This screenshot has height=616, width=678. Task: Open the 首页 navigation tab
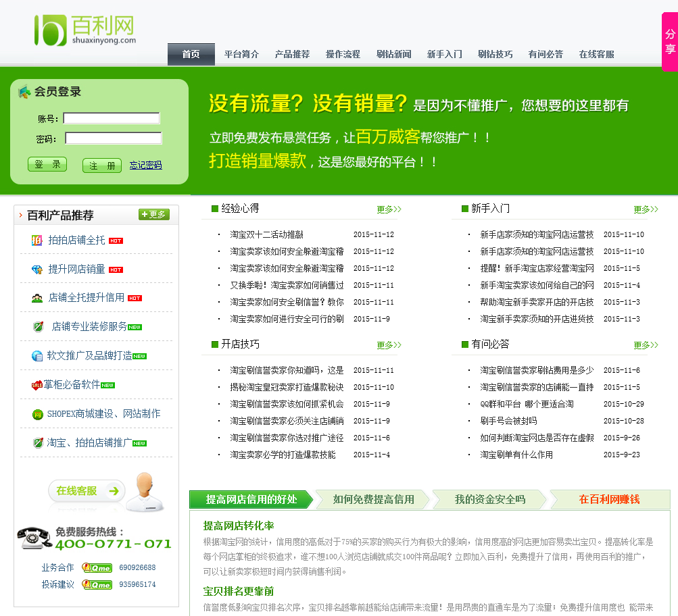coord(191,55)
